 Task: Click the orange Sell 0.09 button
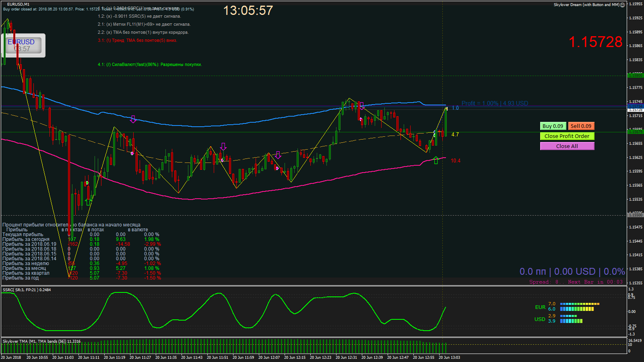pos(581,126)
